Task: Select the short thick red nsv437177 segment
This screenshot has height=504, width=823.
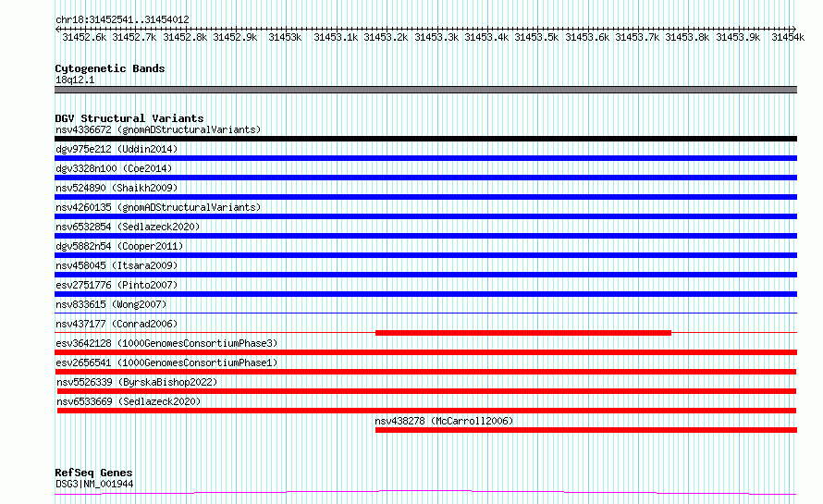Action: [x=523, y=333]
